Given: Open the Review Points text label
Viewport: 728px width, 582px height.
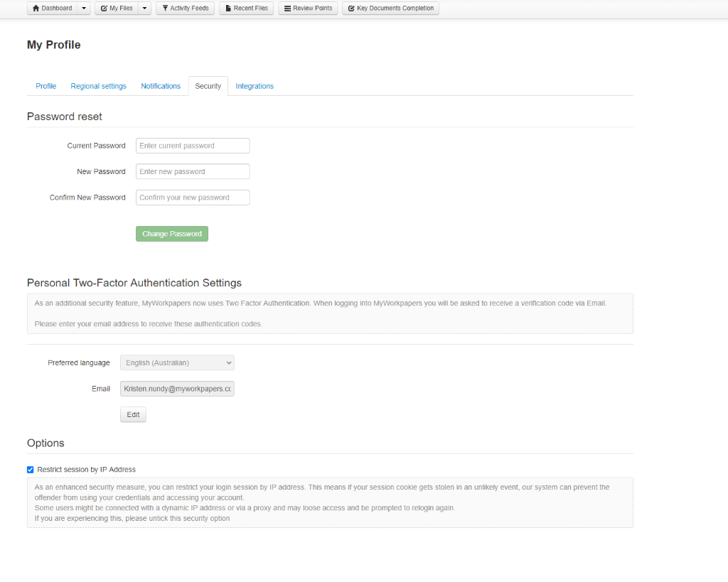Looking at the screenshot, I should pyautogui.click(x=313, y=9).
